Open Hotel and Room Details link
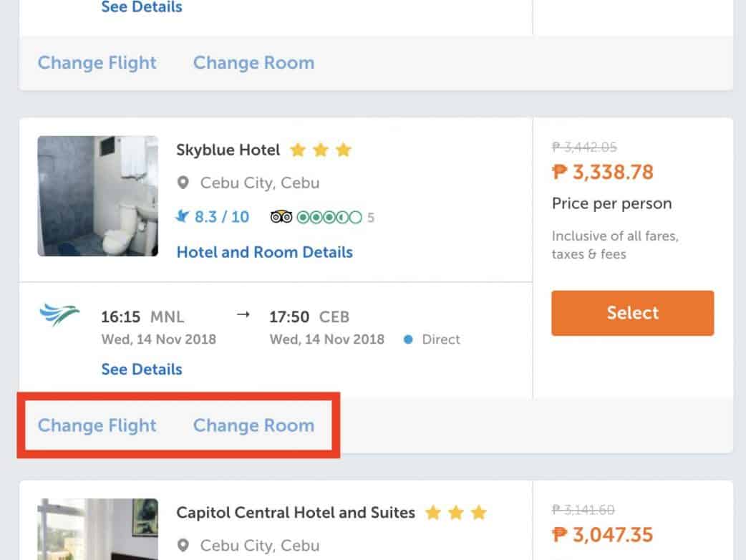 pyautogui.click(x=264, y=252)
